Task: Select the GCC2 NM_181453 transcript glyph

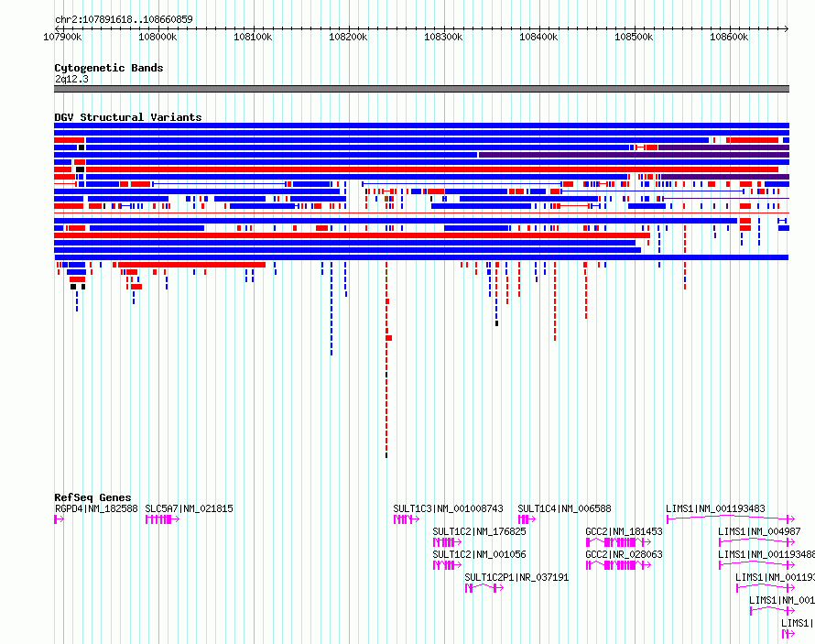Action: coord(618,542)
